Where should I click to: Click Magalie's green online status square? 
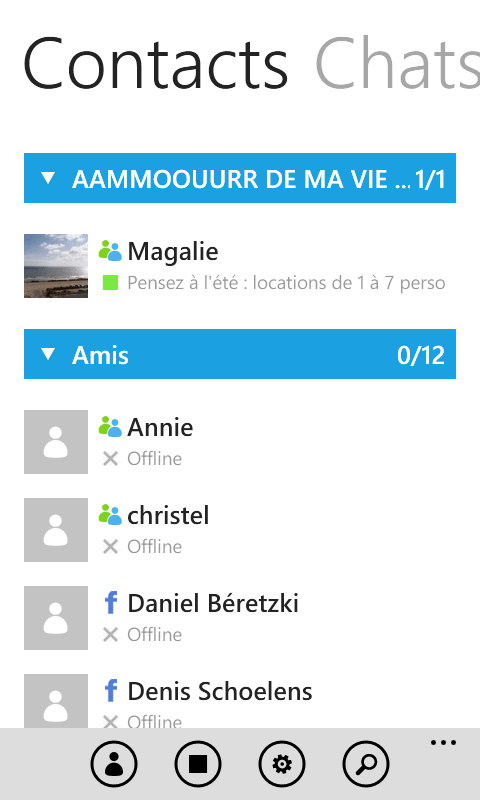(110, 282)
